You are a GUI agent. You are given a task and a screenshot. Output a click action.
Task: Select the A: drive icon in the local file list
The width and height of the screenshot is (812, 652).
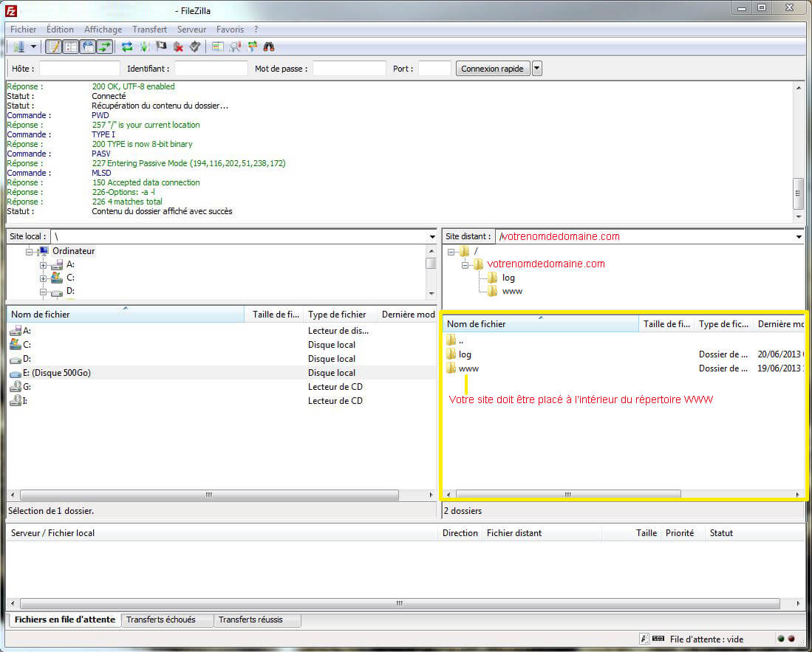(16, 331)
